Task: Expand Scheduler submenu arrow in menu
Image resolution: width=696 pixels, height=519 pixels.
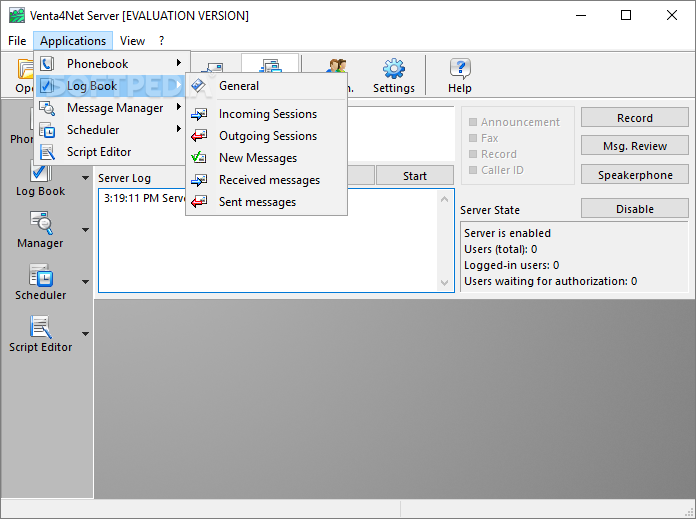Action: coord(178,129)
